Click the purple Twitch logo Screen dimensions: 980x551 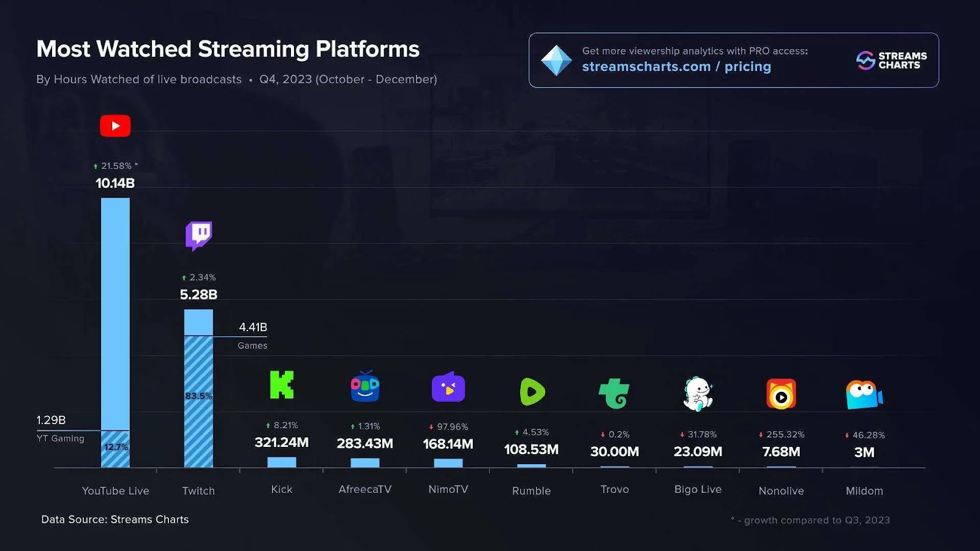198,235
